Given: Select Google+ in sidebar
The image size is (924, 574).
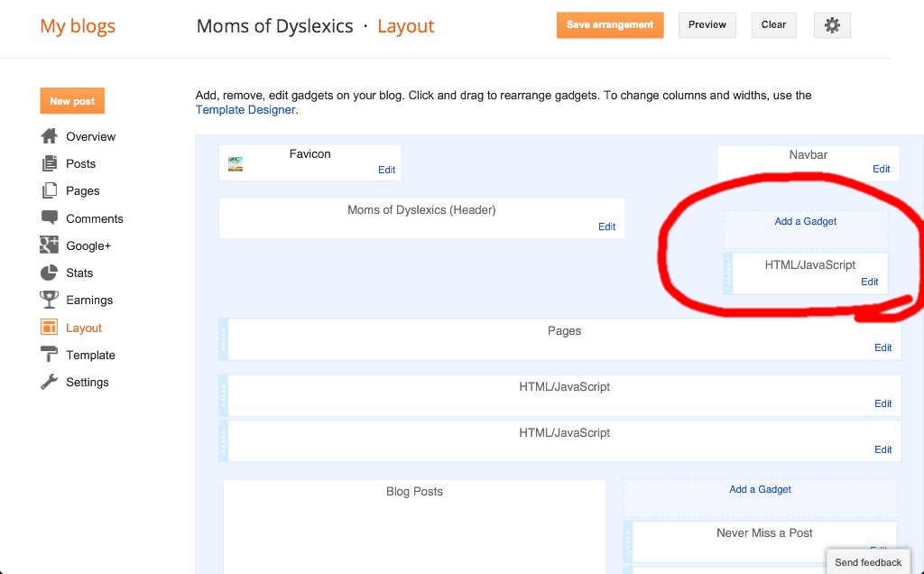Looking at the screenshot, I should coord(88,245).
